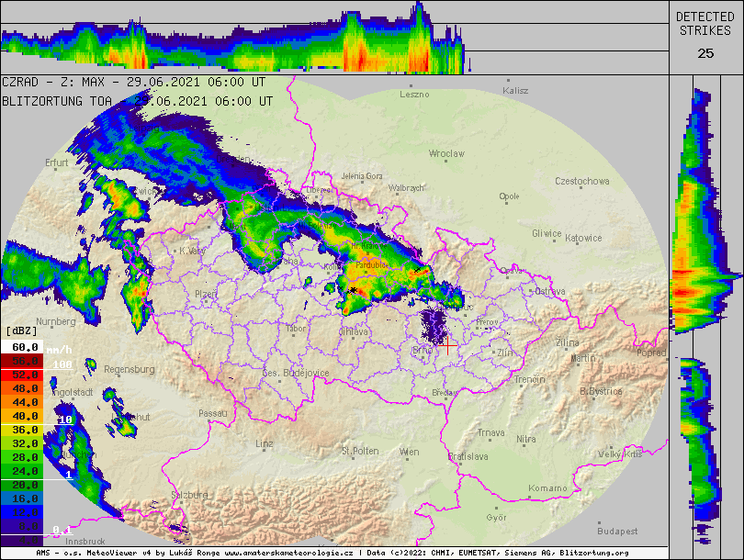Image resolution: width=744 pixels, height=560 pixels.
Task: Click the Tabor city label
Action: (x=296, y=328)
